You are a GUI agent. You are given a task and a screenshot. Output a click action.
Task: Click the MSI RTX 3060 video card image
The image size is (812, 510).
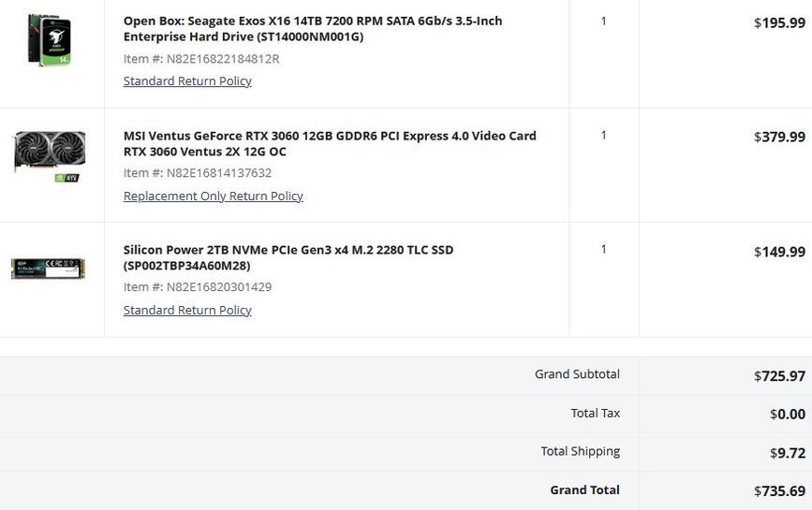point(50,155)
